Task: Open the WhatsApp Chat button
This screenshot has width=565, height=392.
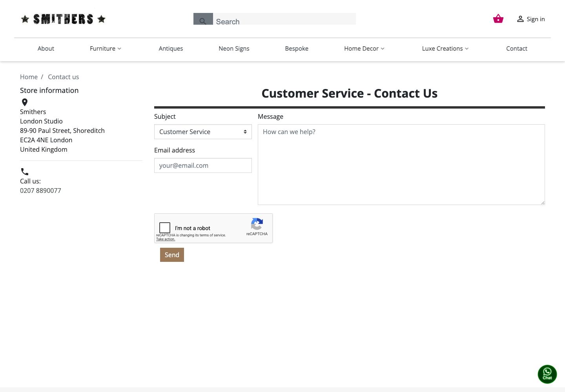Action: click(547, 374)
